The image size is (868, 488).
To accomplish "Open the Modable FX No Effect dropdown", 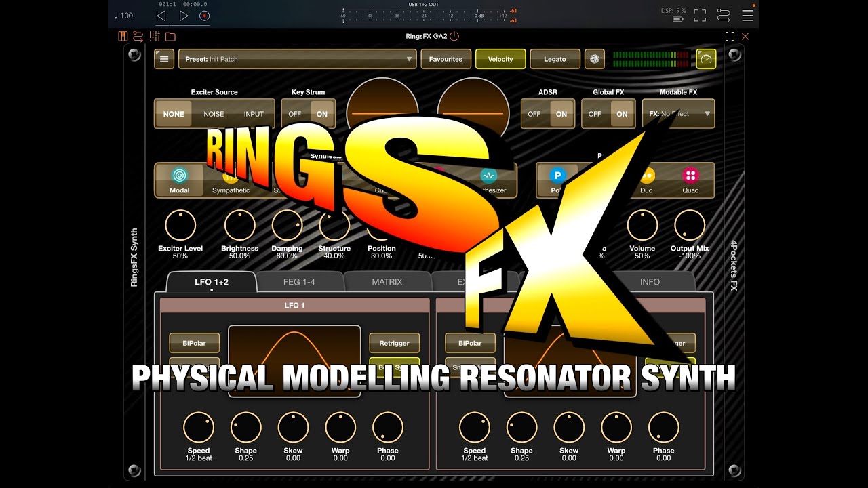I will click(x=678, y=114).
